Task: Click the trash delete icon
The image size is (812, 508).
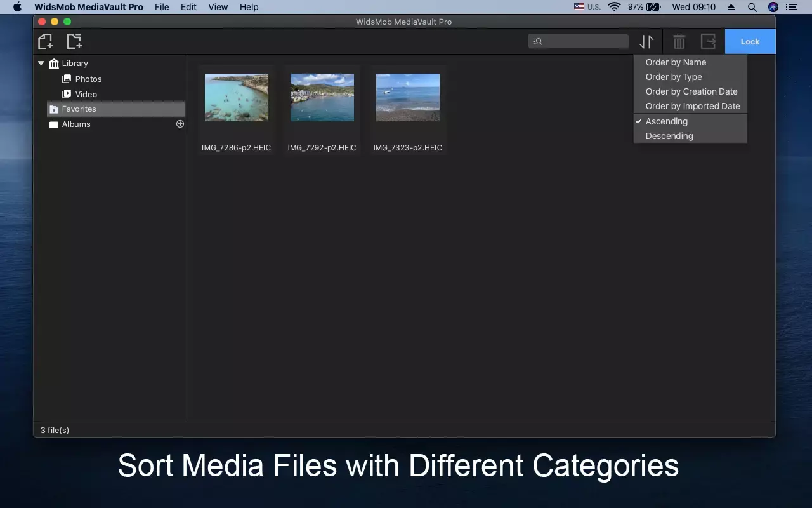Action: (x=679, y=42)
